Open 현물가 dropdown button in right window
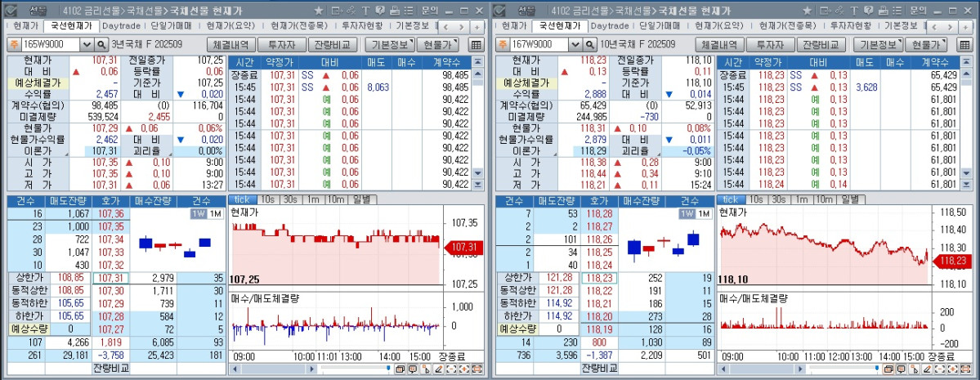The height and width of the screenshot is (380, 980). (925, 45)
